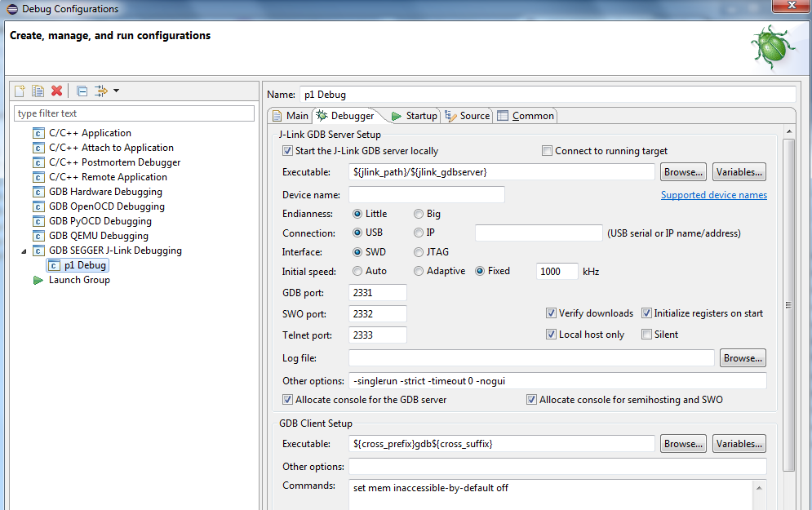Screen dimensions: 812x510
Task: Toggle Allocate console for the GDB server
Action: [x=287, y=400]
